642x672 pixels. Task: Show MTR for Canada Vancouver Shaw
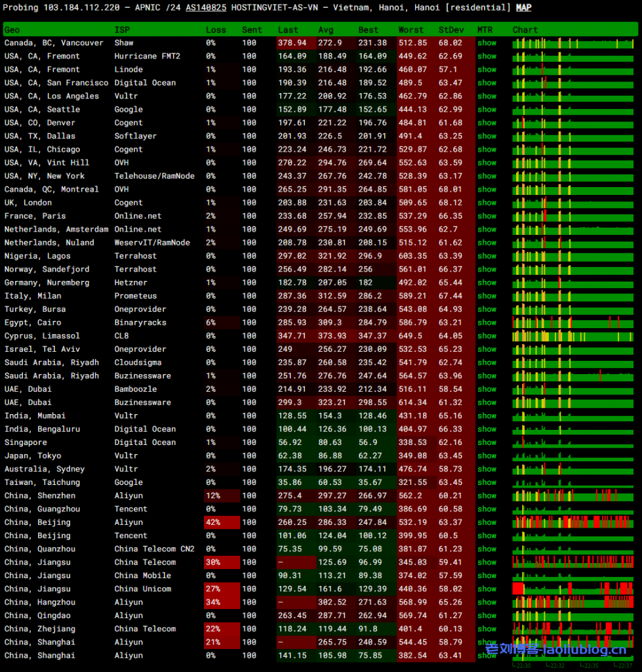[487, 43]
